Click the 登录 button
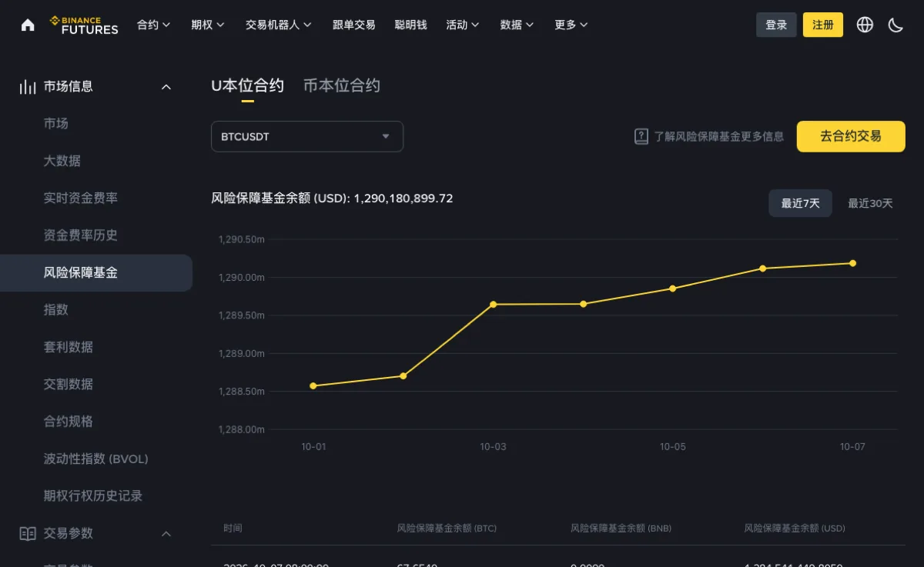This screenshot has height=567, width=924. point(776,25)
